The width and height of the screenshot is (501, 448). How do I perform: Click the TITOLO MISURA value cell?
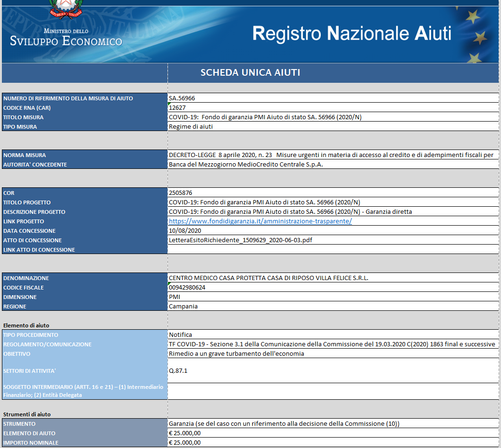click(333, 117)
